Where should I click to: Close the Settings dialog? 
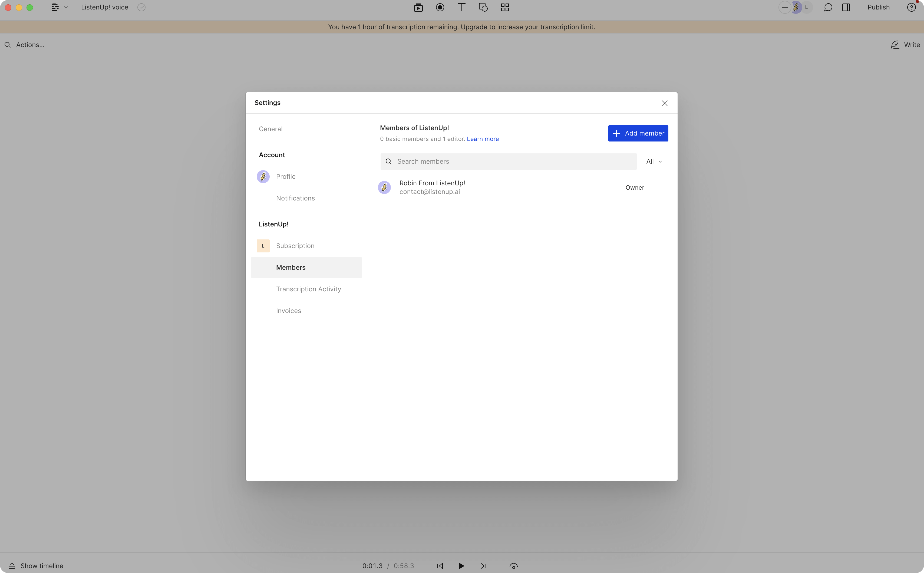click(665, 103)
